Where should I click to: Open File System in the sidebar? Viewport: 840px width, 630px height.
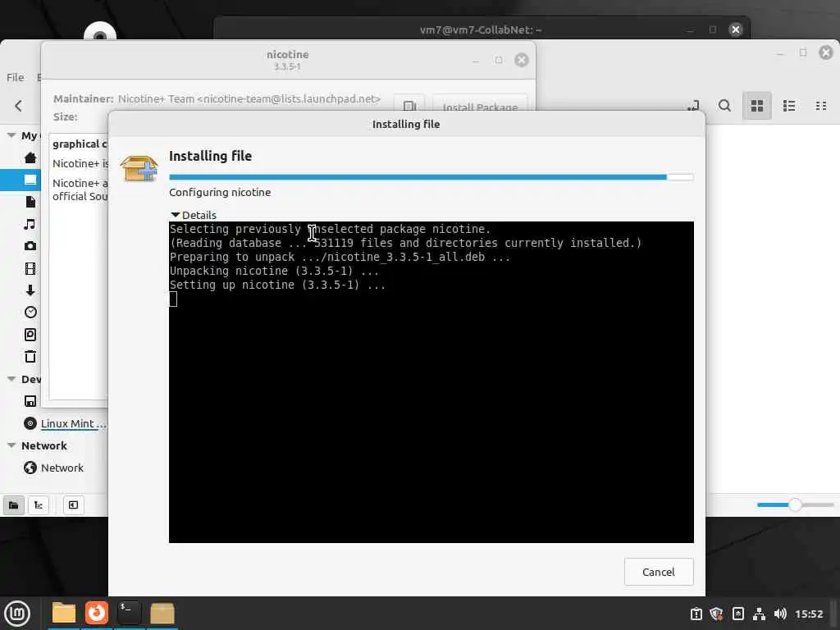(x=30, y=335)
